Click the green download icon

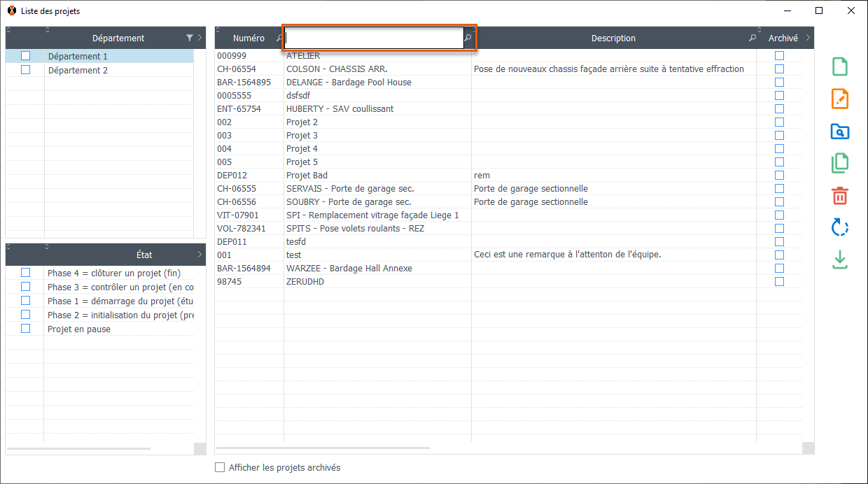[x=840, y=259]
